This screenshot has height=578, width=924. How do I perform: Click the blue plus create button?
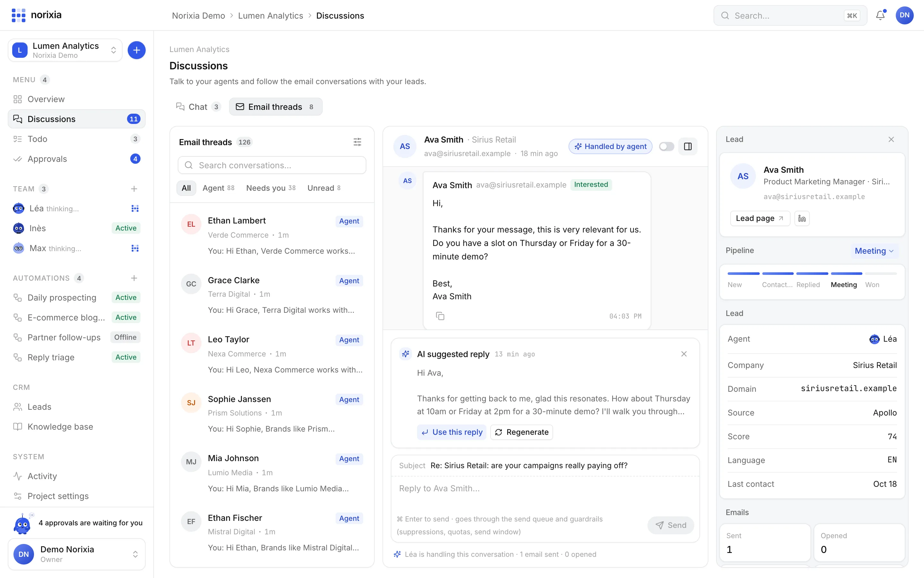coord(136,50)
